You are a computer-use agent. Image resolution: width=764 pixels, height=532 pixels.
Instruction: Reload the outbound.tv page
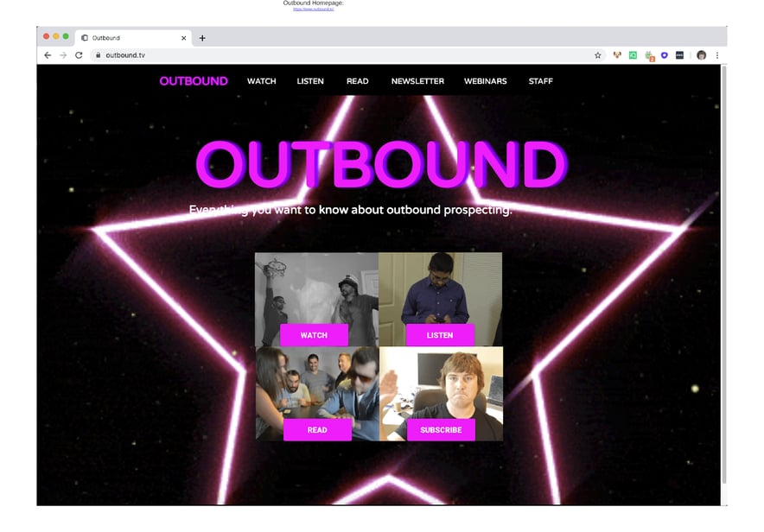(x=79, y=55)
